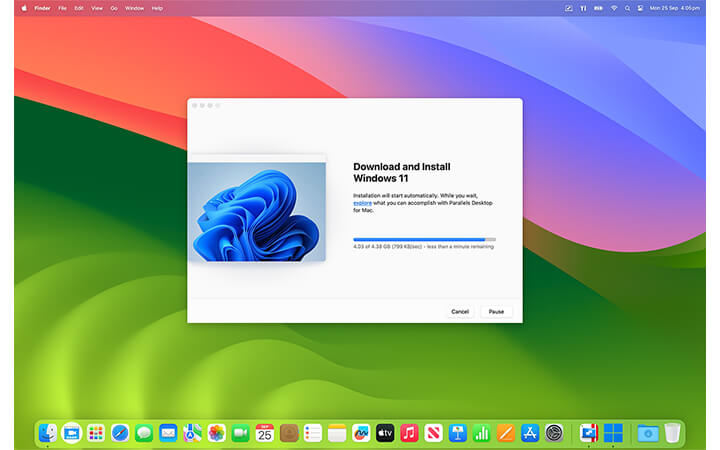Pause the Windows 11 download
The height and width of the screenshot is (450, 720).
(x=496, y=311)
